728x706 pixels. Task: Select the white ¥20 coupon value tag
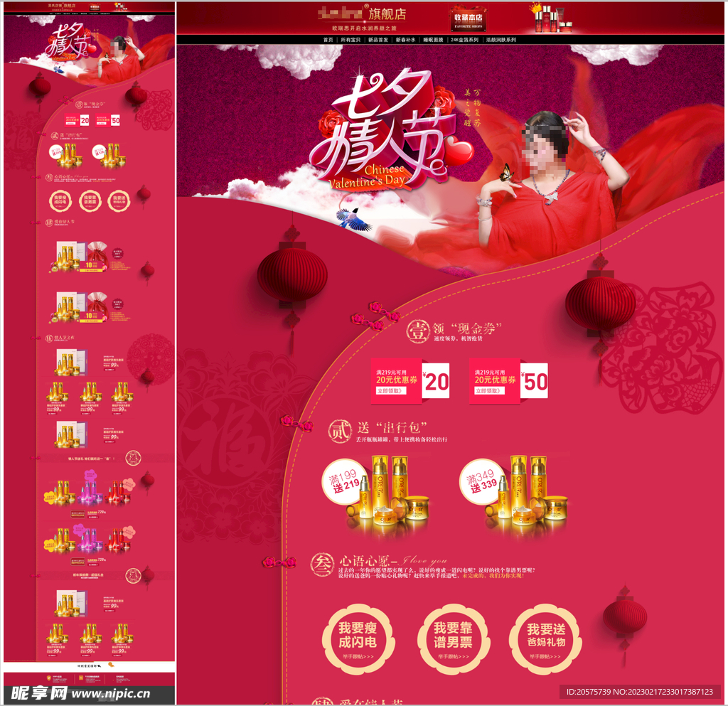(436, 381)
